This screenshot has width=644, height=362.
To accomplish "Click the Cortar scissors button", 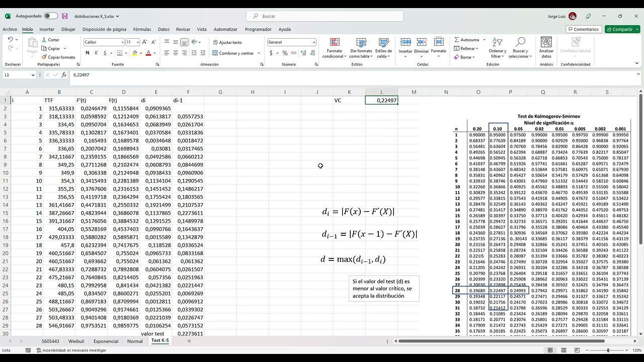I will coord(51,40).
